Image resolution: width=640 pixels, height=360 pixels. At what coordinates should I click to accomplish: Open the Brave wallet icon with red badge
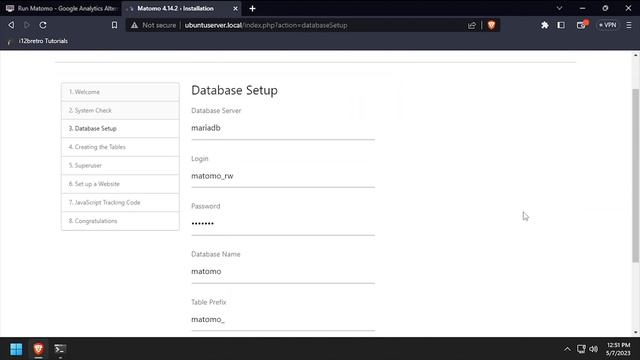(x=582, y=25)
